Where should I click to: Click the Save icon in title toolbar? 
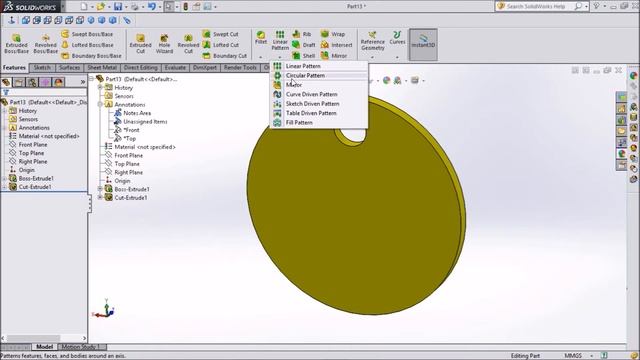coord(118,7)
